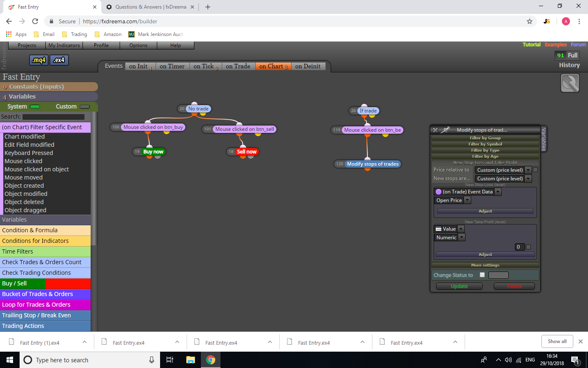
Task: Select the Modify stops of trades node
Action: (x=372, y=164)
